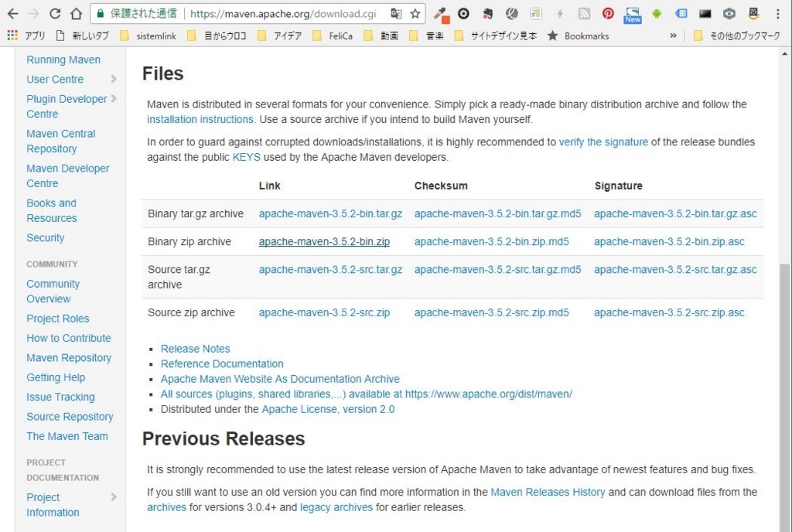Image resolution: width=792 pixels, height=532 pixels.
Task: Open the 音楽 bookmark folder
Action: pos(427,36)
